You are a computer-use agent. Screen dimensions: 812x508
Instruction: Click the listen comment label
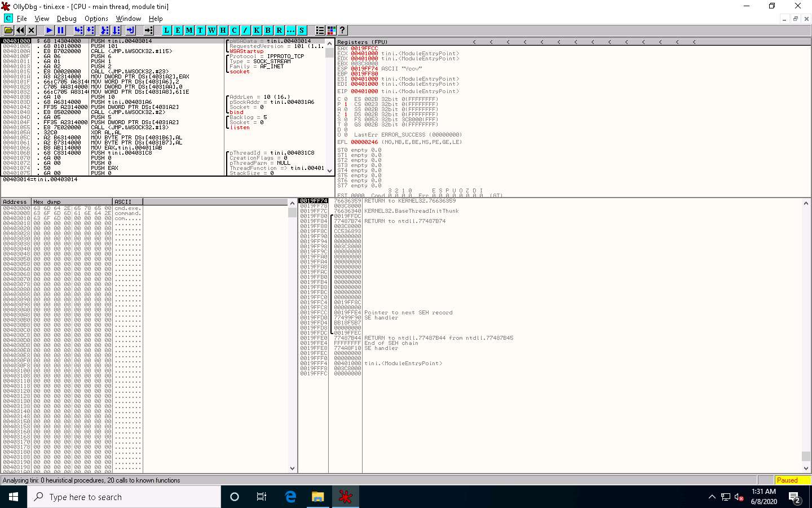[x=240, y=128]
